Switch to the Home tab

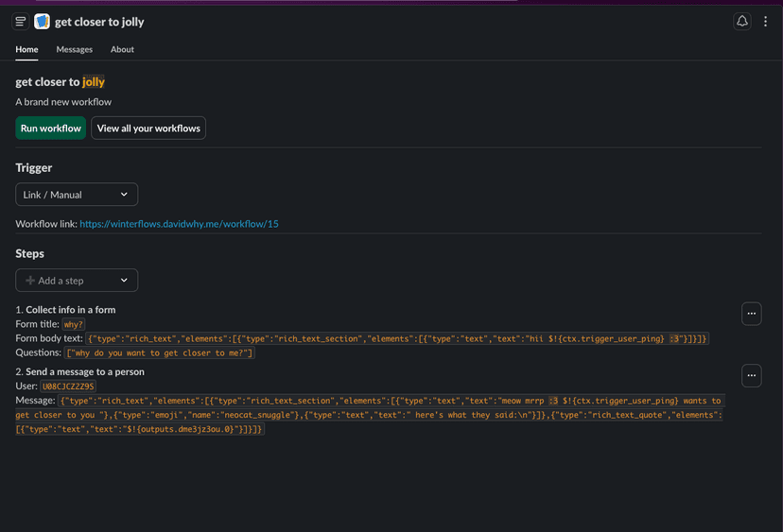coord(26,49)
